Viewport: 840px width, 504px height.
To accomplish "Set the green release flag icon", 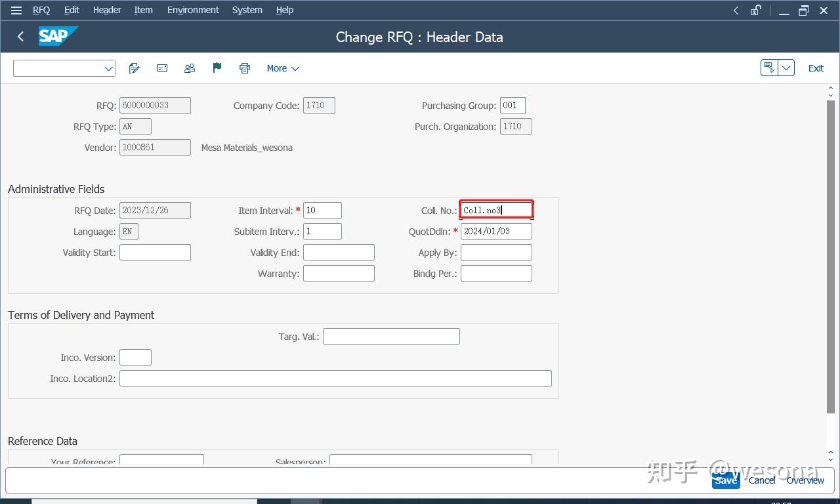I will [217, 68].
